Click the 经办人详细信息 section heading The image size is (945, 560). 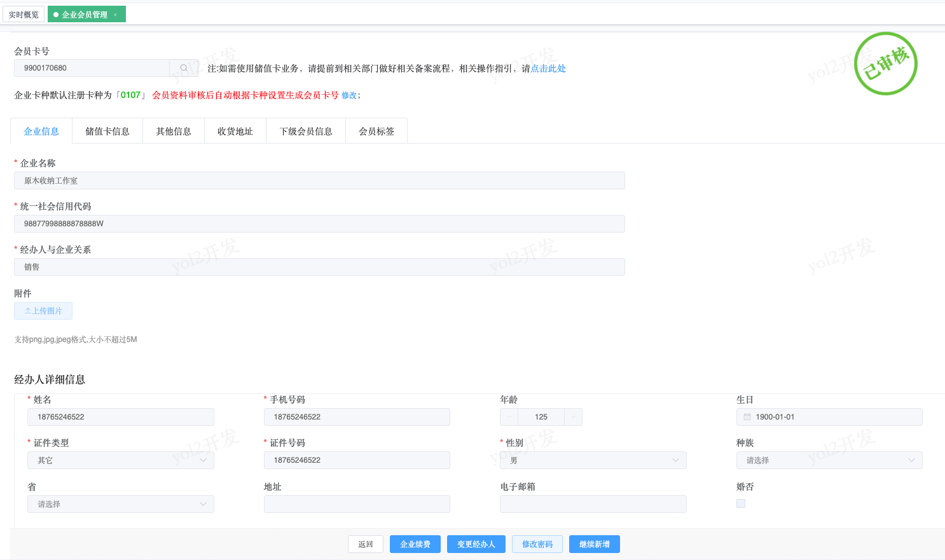50,379
